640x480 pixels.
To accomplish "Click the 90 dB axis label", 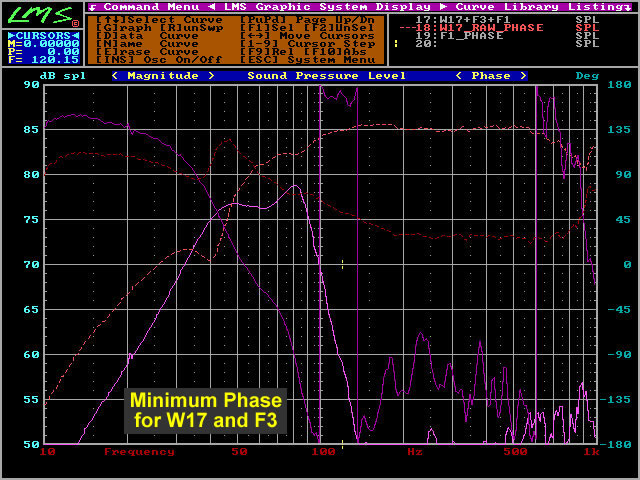I will pos(31,84).
